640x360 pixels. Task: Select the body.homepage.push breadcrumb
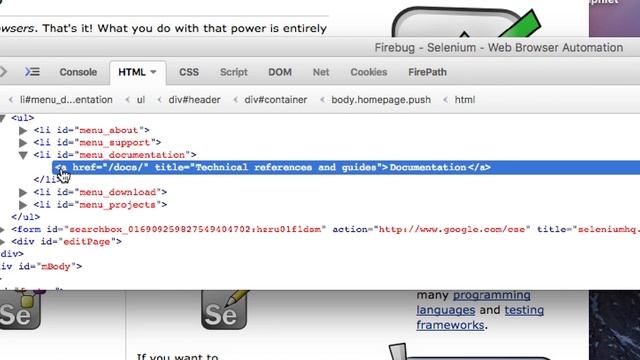[381, 100]
